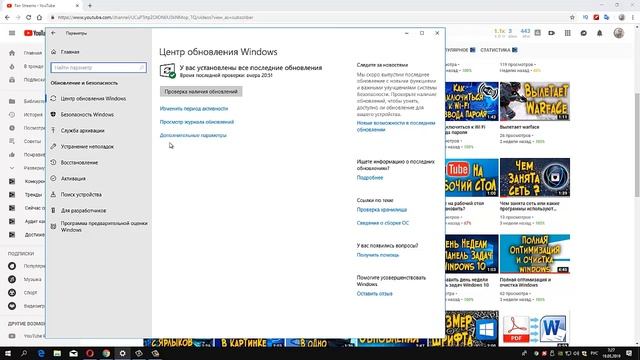Open YouTube apps grid icon
Image resolution: width=640 pixels, height=360 pixels.
point(567,33)
